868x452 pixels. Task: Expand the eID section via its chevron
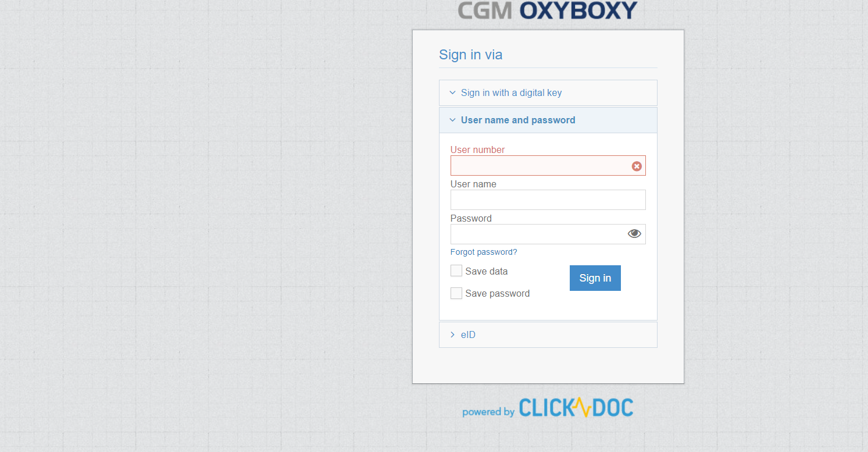click(x=452, y=335)
